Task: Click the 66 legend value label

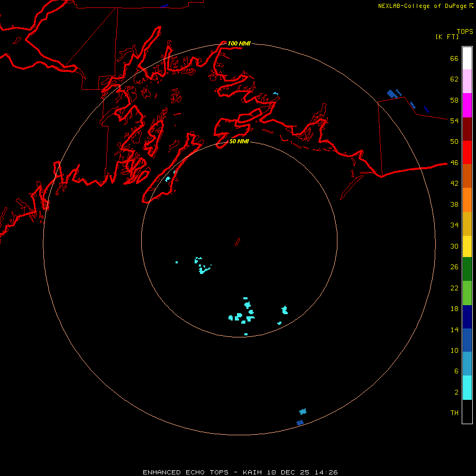Action: pos(454,58)
